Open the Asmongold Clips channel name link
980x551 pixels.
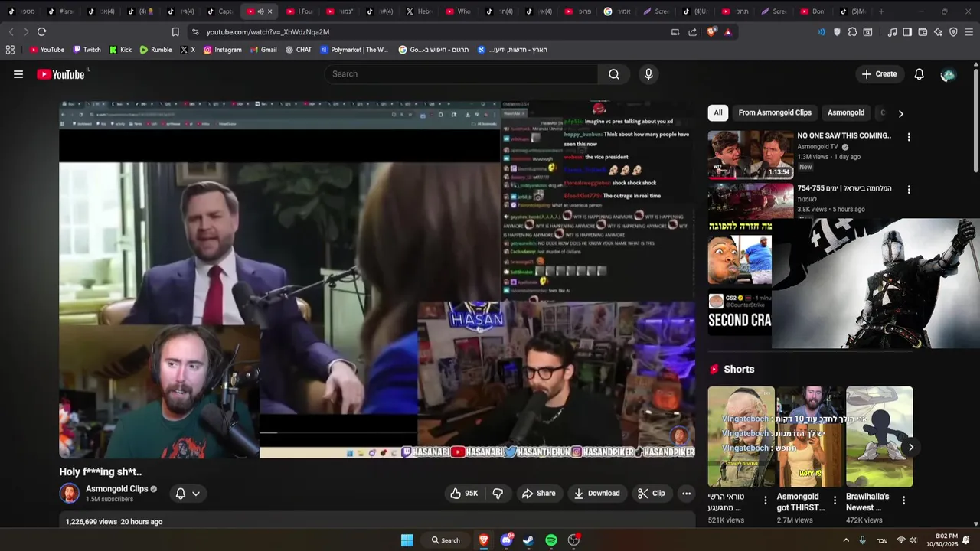[x=116, y=489]
